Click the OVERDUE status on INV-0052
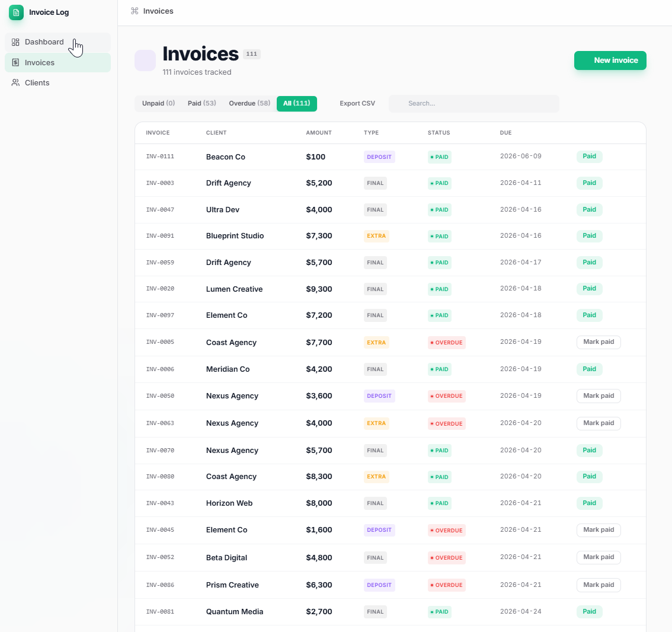The image size is (672, 632). coord(446,558)
